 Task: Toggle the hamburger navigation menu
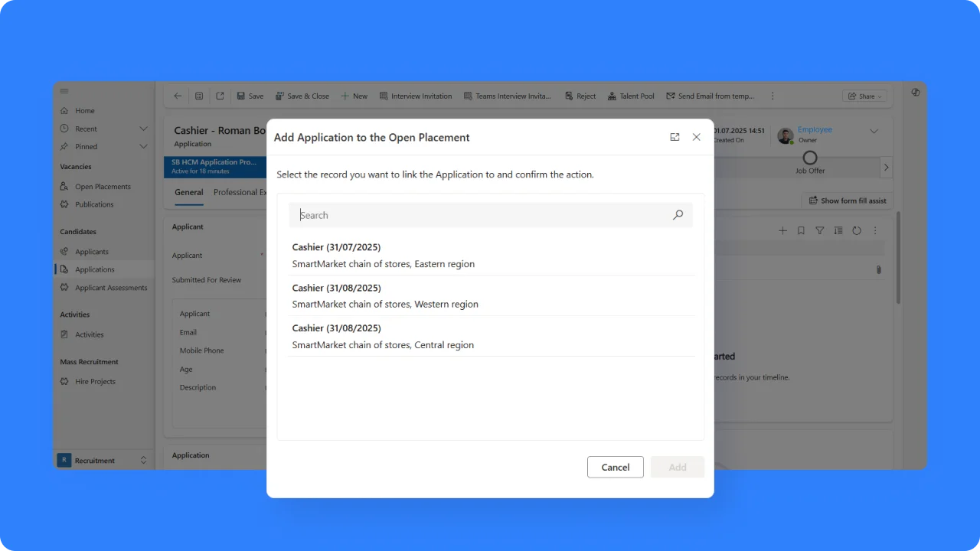[x=64, y=91]
